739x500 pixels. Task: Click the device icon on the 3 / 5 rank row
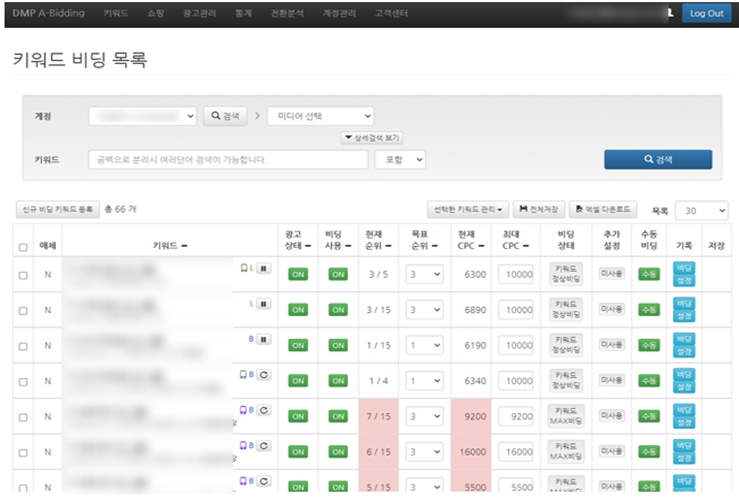click(244, 268)
